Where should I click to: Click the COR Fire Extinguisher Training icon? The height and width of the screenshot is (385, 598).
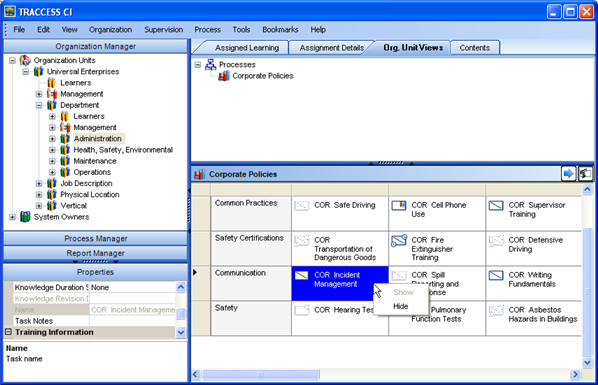coord(399,241)
